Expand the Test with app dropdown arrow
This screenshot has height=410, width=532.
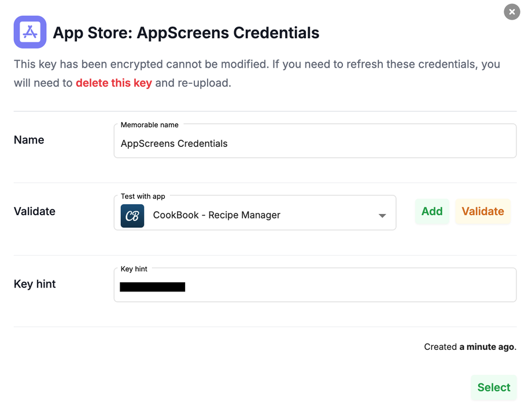tap(382, 216)
